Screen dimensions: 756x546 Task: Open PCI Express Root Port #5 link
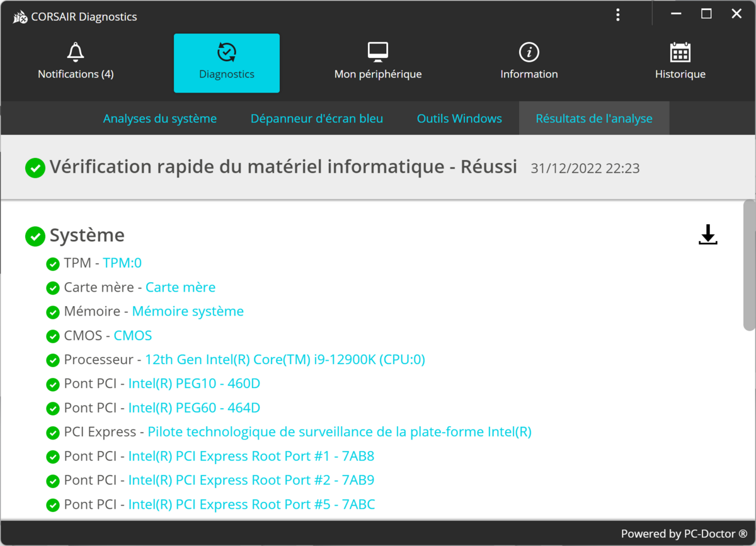point(251,504)
